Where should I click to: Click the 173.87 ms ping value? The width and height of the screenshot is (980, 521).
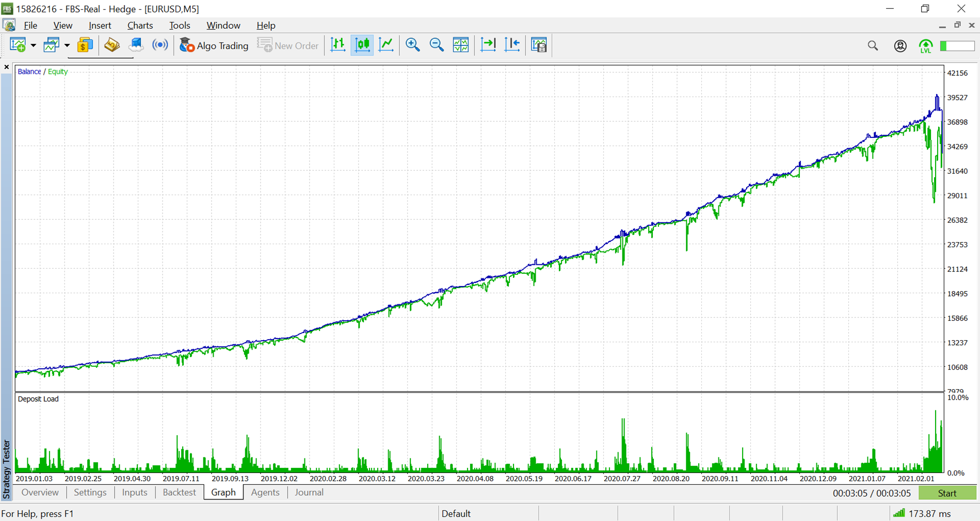(x=930, y=514)
